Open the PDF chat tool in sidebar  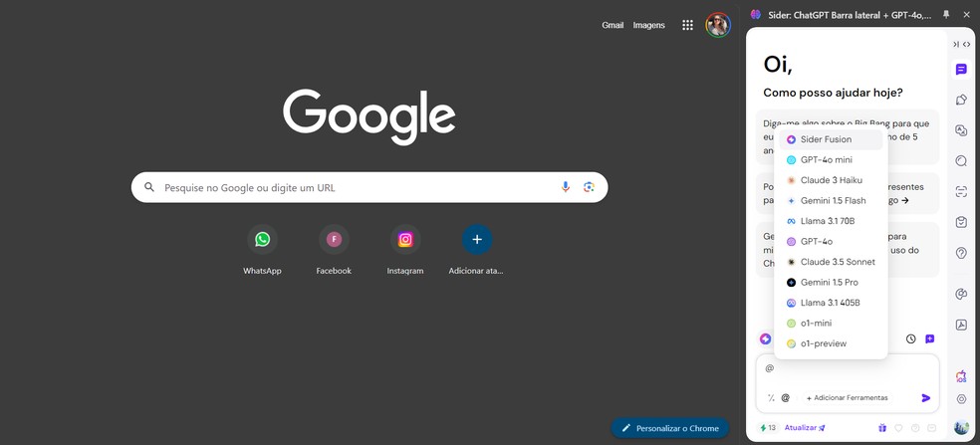tap(961, 325)
